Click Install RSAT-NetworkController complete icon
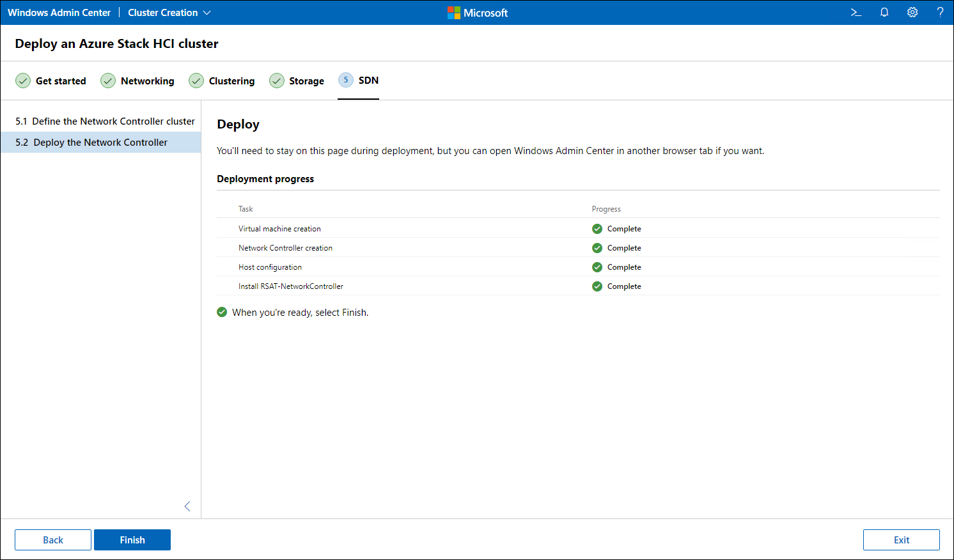This screenshot has width=954, height=560. [x=597, y=286]
